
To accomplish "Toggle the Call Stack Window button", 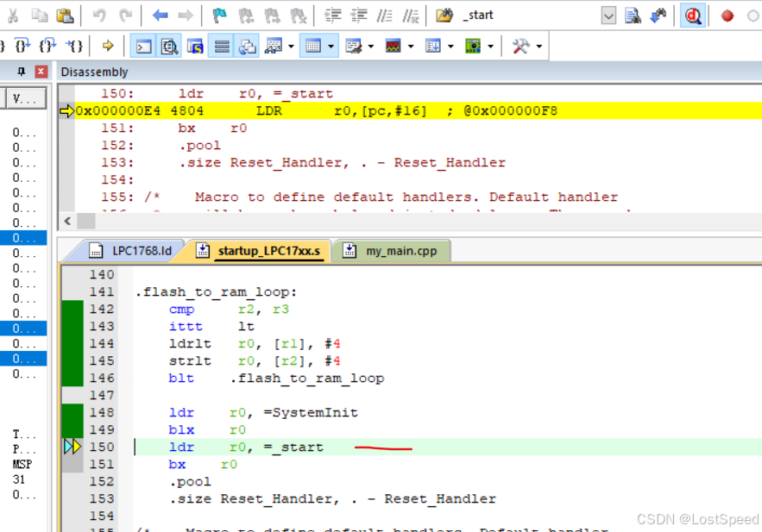I will click(247, 47).
